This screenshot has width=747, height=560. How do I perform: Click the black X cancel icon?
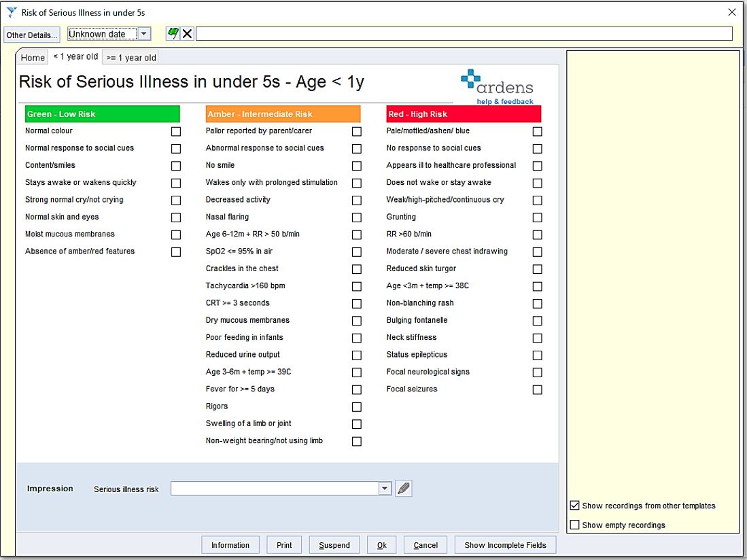(187, 34)
